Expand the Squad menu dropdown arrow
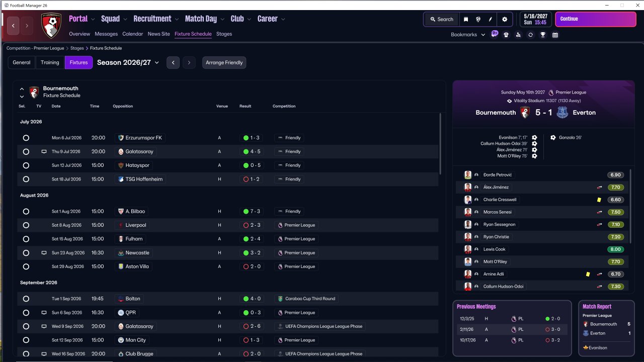 pos(125,19)
